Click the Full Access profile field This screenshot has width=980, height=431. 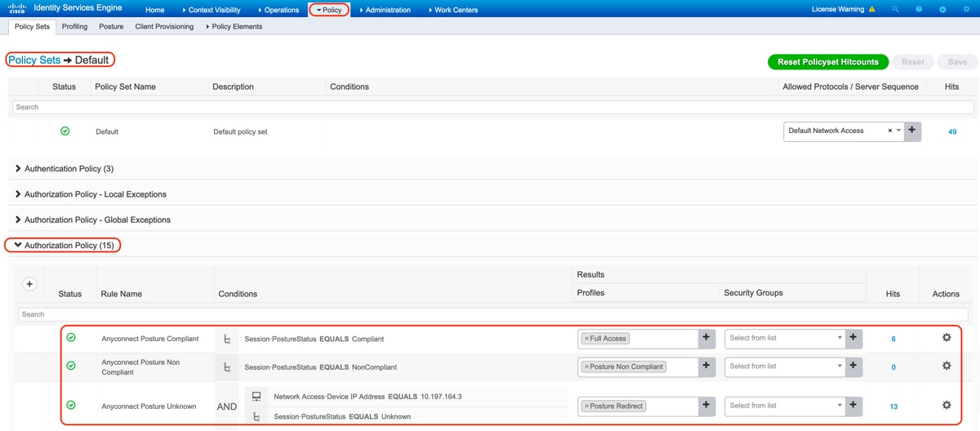pyautogui.click(x=638, y=338)
